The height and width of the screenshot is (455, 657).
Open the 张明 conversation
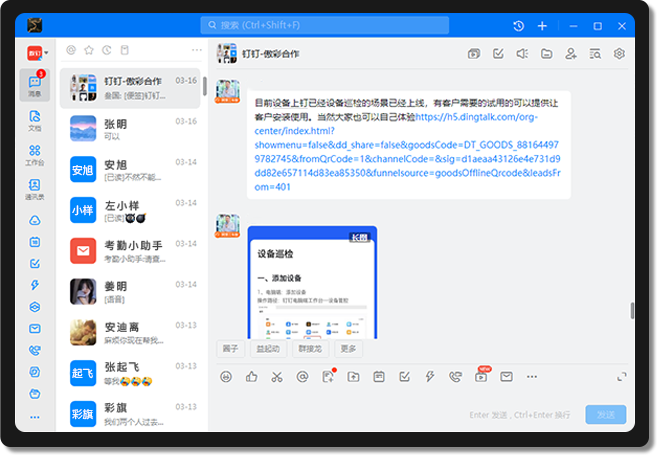click(x=130, y=129)
